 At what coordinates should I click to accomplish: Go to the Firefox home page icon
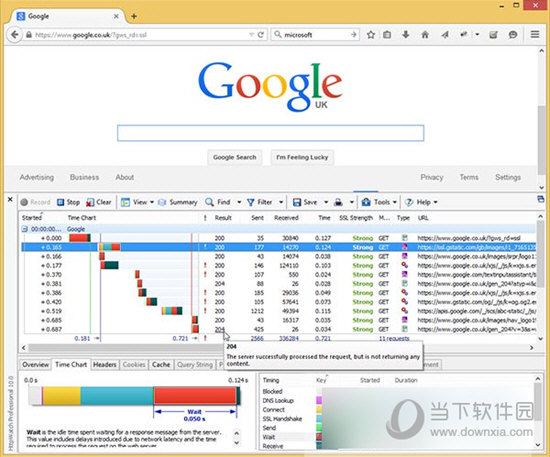pyautogui.click(x=425, y=35)
